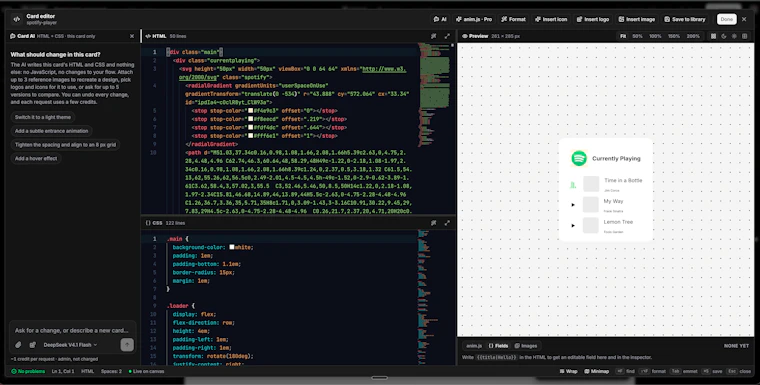Viewport: 760px width, 385px height.
Task: Focus the Ask for a change input
Action: click(x=72, y=330)
